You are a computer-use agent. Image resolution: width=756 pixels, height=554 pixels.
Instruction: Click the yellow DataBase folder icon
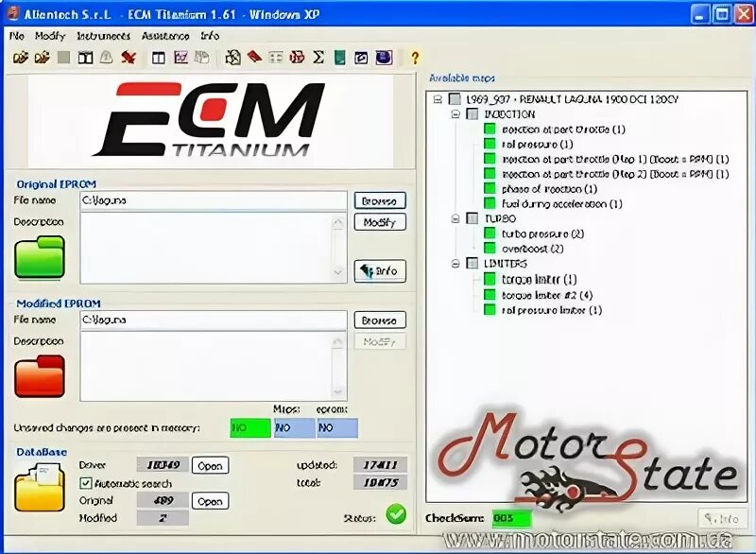tap(40, 487)
